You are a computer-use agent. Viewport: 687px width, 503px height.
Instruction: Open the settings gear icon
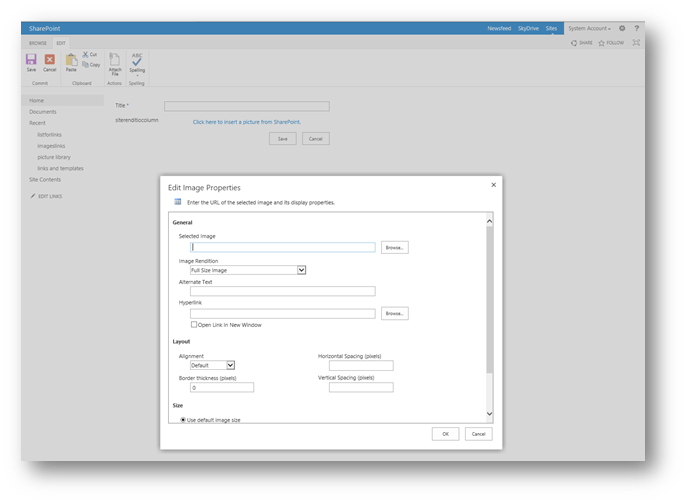pyautogui.click(x=622, y=28)
